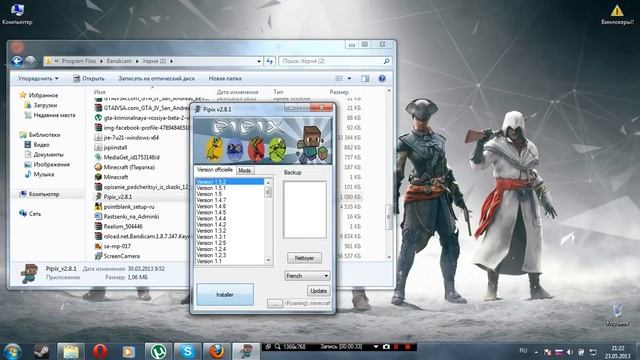
Task: Open the warning desktop shortcut top-right
Action: click(617, 14)
